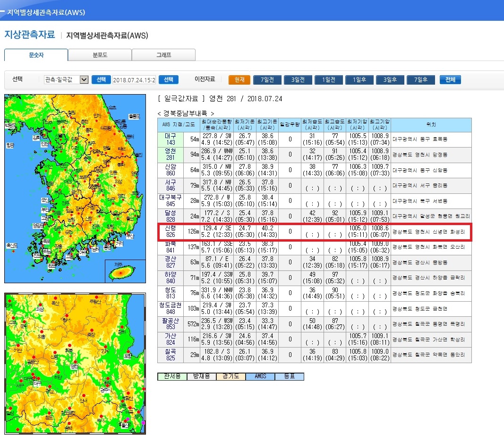This screenshot has width=504, height=435.
Task: Open the 신령 826 station link
Action: [170, 232]
